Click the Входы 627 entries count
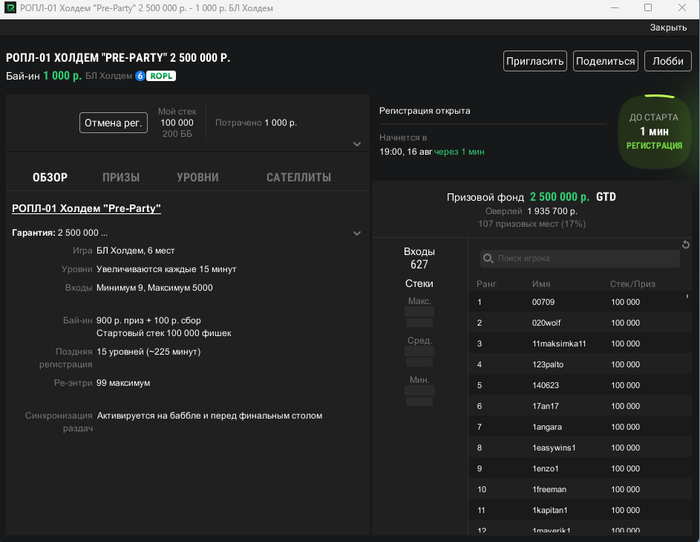Image resolution: width=700 pixels, height=542 pixels. tap(419, 258)
